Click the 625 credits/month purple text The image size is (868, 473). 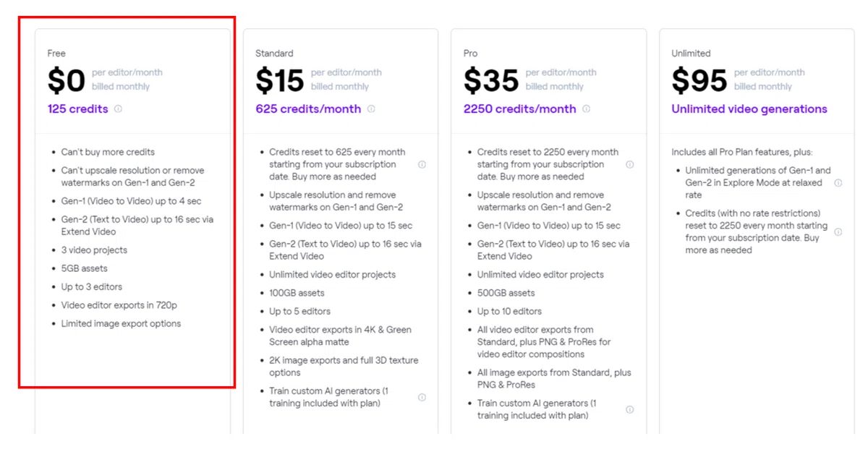(308, 109)
